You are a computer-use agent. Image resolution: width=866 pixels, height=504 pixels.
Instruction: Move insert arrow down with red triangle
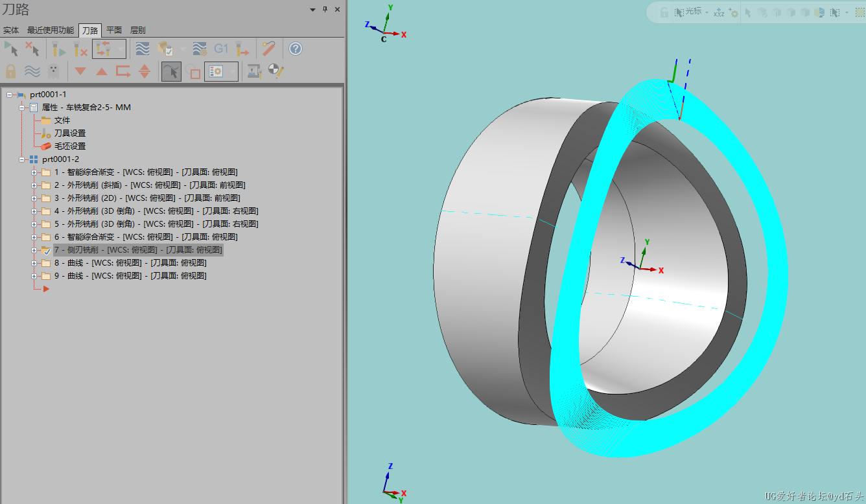[x=80, y=71]
